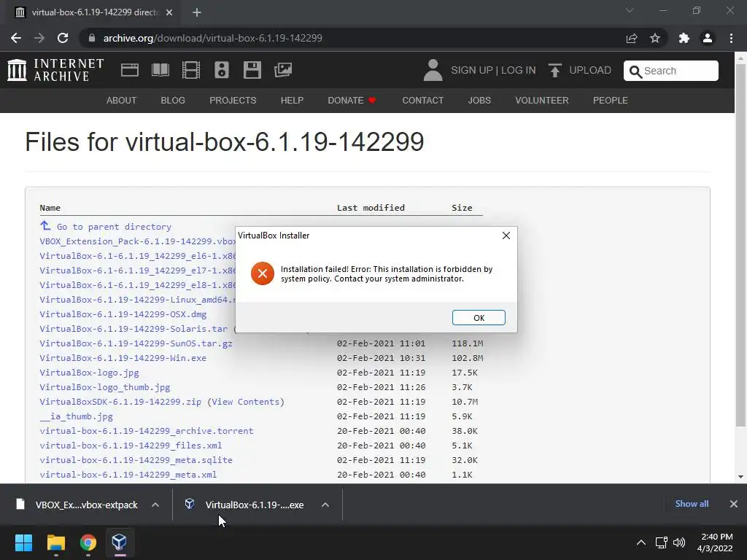This screenshot has height=560, width=747.
Task: Reload the page with the refresh icon
Action: tap(63, 38)
